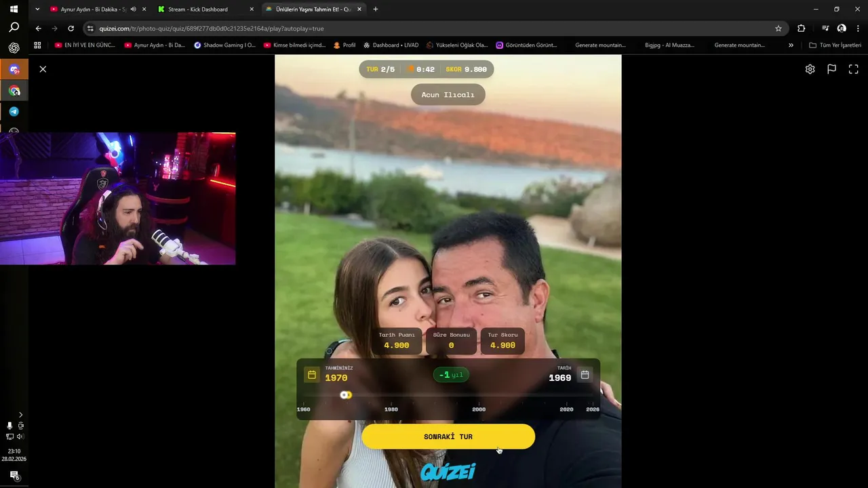Open the Profil bookmark
868x488 pixels.
pos(344,45)
